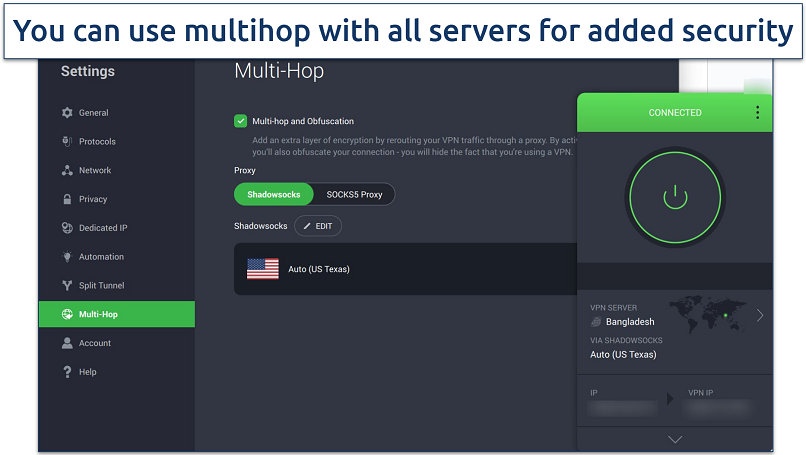The width and height of the screenshot is (806, 455).
Task: Click the Split Tunnel icon
Action: (67, 286)
